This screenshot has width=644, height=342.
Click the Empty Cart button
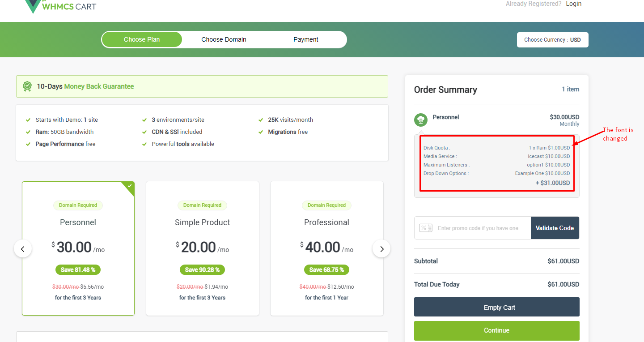pyautogui.click(x=496, y=307)
